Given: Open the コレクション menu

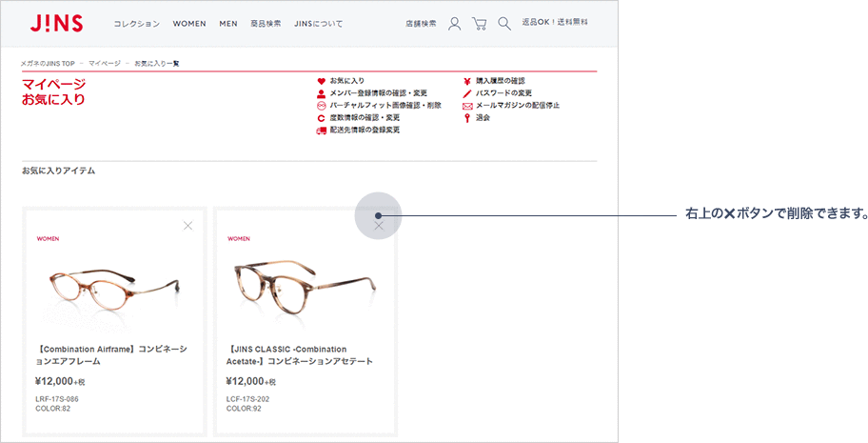Looking at the screenshot, I should (x=137, y=24).
